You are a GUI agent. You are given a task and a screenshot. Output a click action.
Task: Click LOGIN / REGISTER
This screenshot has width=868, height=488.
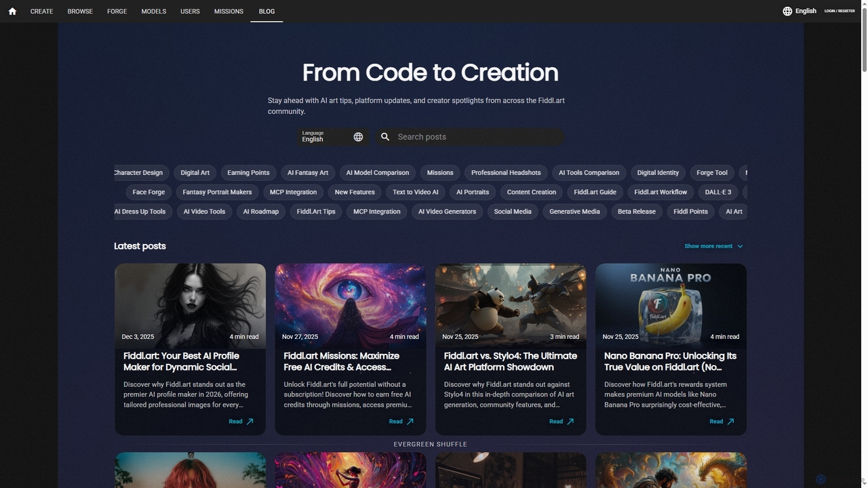pyautogui.click(x=840, y=12)
